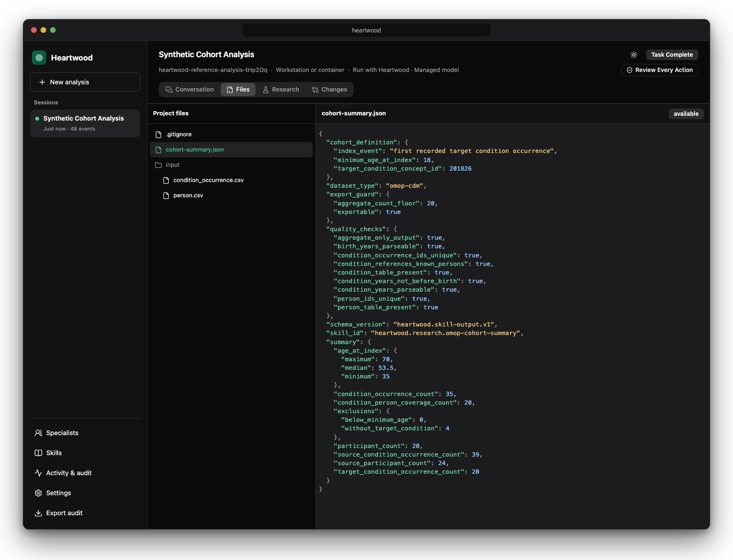This screenshot has width=733, height=560.
Task: Click the "heartwood-reference-analysis-tHp2Oq" text
Action: (x=213, y=70)
